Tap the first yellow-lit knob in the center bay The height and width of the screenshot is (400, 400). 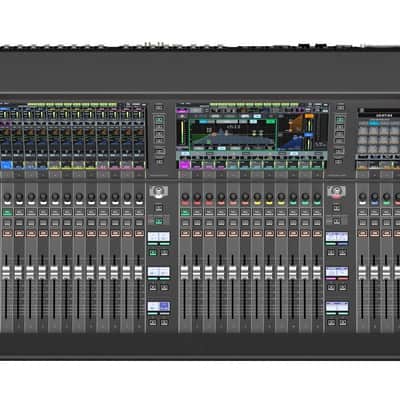(x=257, y=197)
